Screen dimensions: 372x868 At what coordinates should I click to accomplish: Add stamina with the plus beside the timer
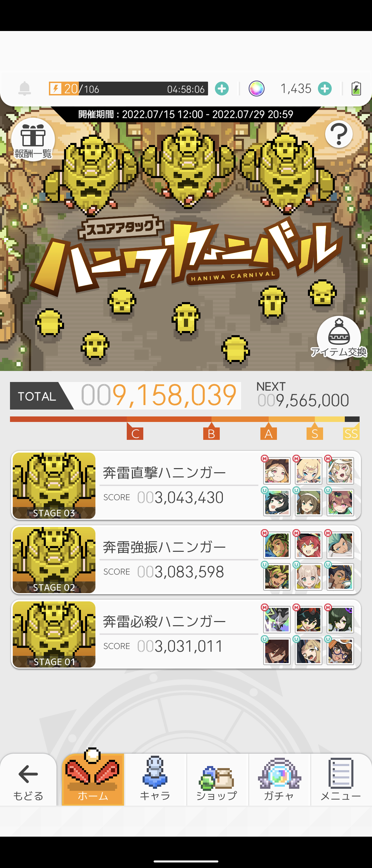(222, 89)
